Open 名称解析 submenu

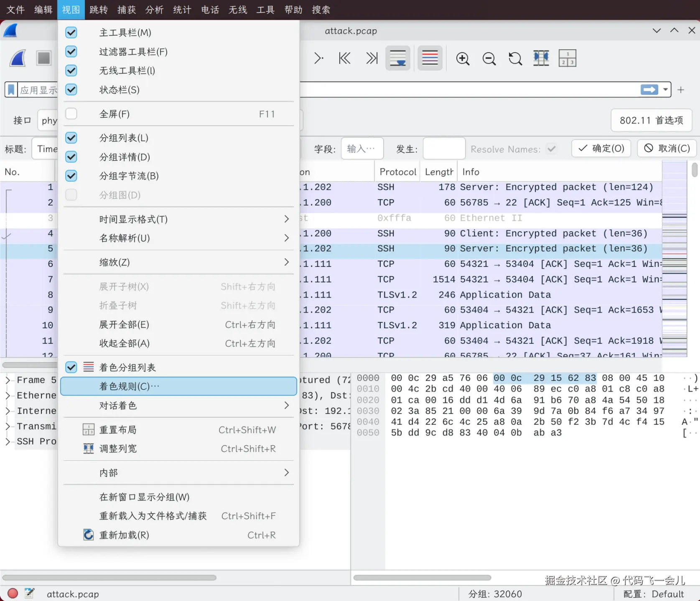pos(178,238)
